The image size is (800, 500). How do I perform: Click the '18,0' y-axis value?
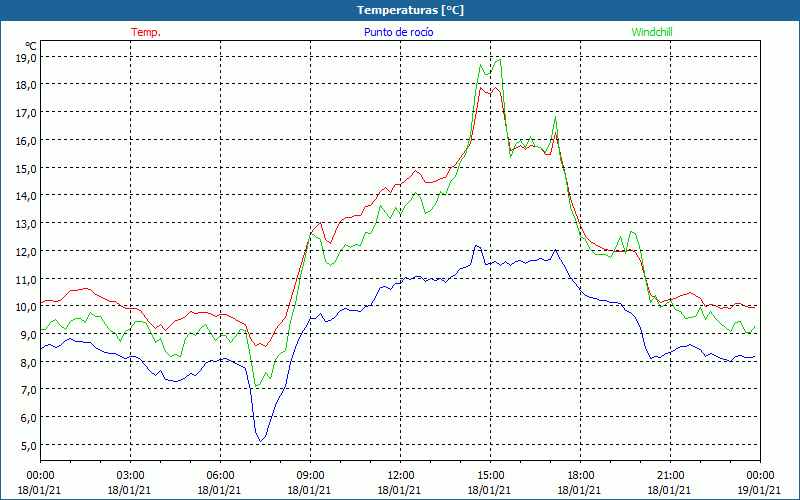[26, 85]
